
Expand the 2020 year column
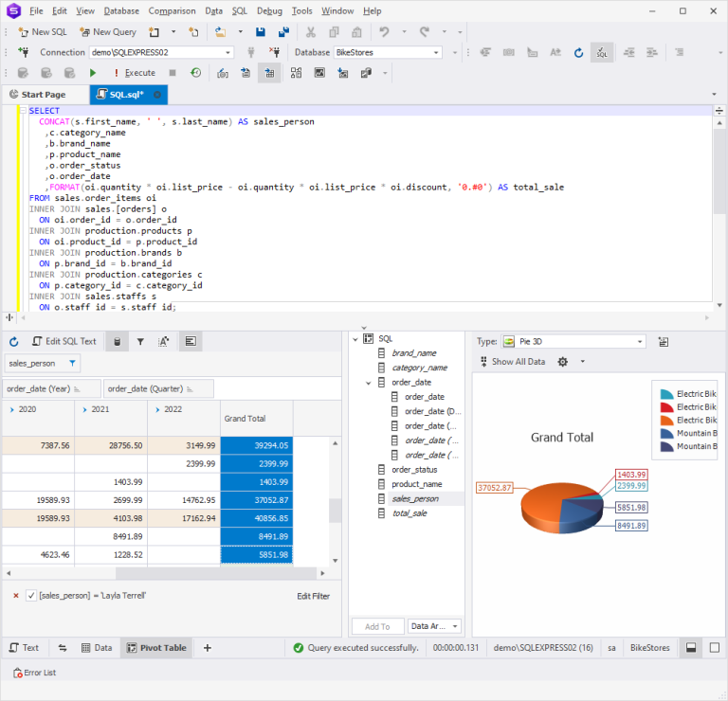tap(12, 409)
